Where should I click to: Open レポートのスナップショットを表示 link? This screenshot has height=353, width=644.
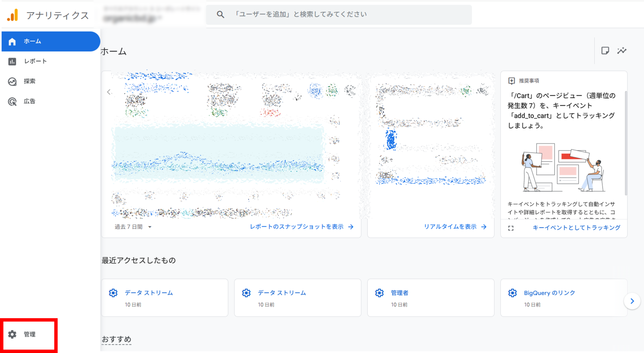click(297, 227)
